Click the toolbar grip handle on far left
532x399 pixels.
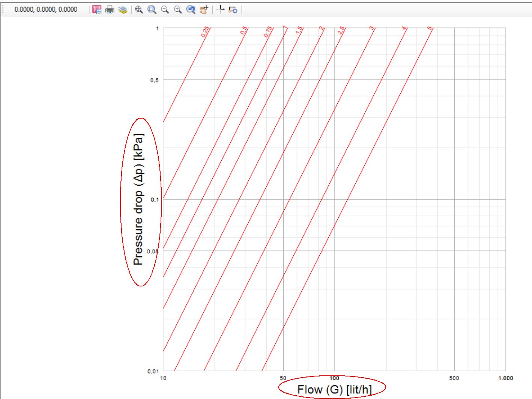click(x=2, y=9)
